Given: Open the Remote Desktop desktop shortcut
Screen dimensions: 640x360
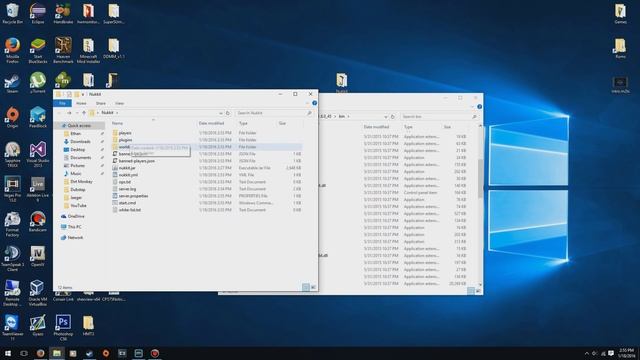Looking at the screenshot, I should [x=12, y=292].
